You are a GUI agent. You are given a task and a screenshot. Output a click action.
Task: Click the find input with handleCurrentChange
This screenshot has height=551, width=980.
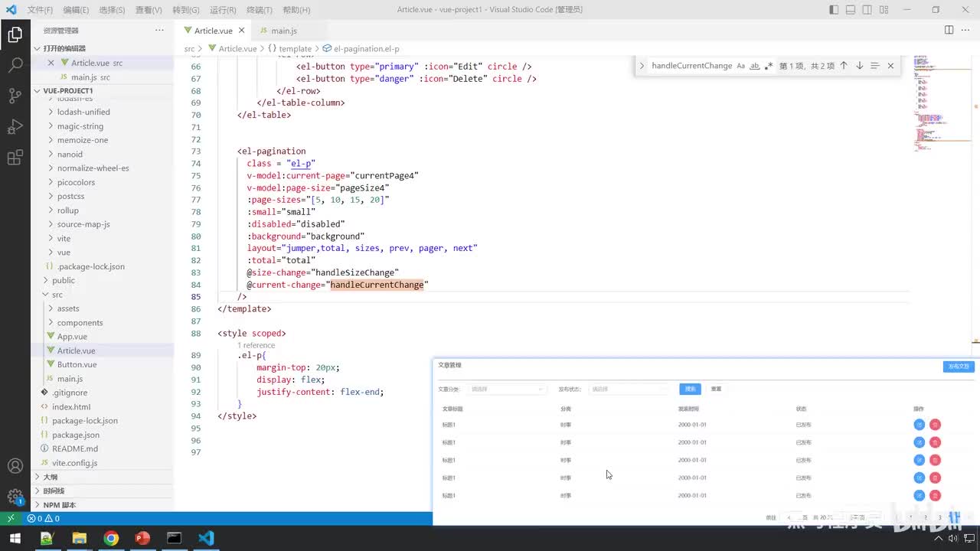(x=691, y=66)
